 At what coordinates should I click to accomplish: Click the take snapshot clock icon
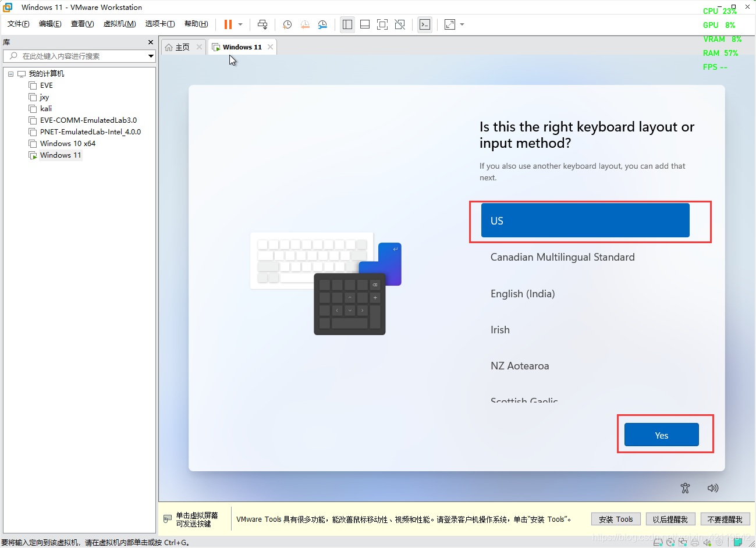(x=287, y=24)
